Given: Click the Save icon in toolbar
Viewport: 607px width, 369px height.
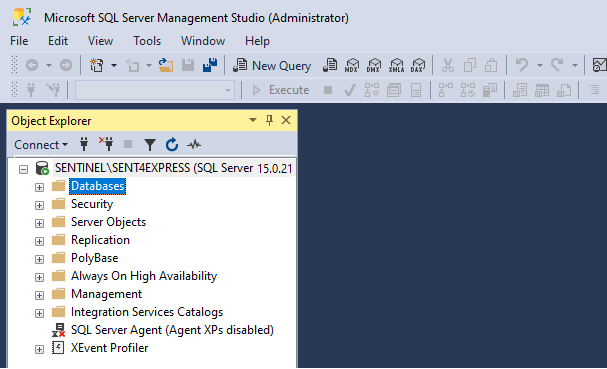Looking at the screenshot, I should click(x=188, y=65).
